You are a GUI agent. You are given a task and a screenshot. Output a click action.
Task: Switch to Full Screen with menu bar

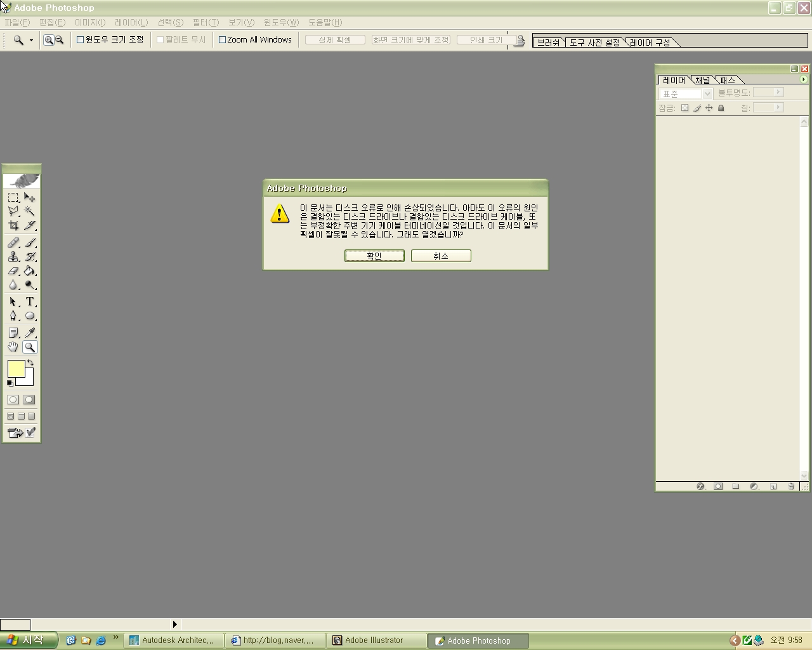coord(21,416)
